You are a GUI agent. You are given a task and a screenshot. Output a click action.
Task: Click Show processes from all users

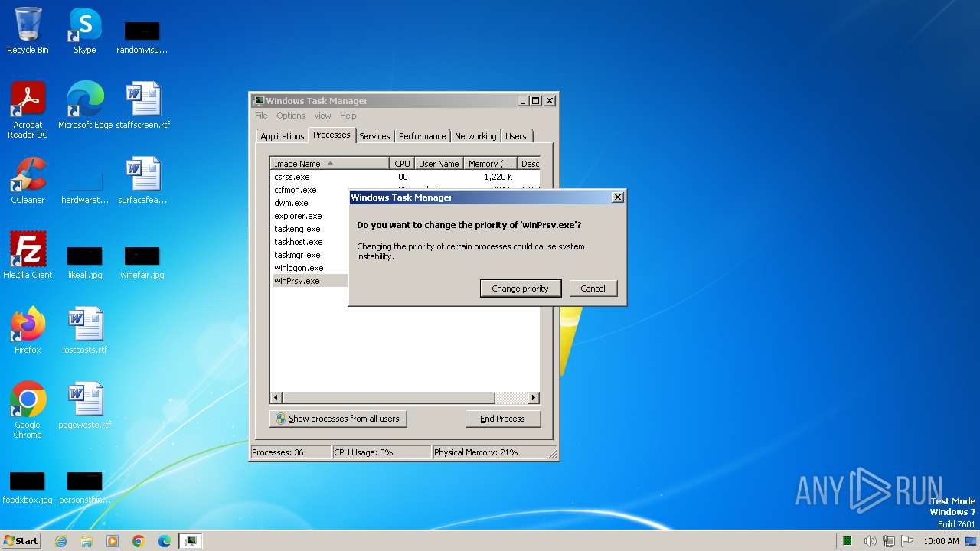pyautogui.click(x=338, y=419)
